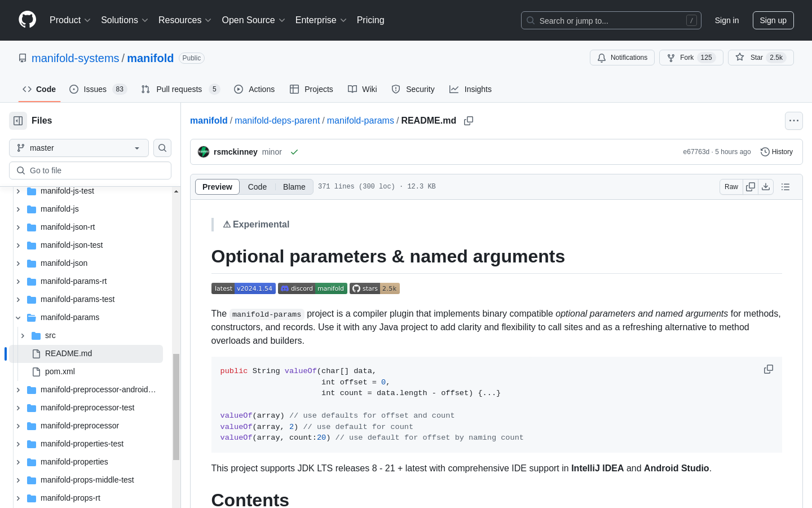This screenshot has height=508, width=812.
Task: Select Preview file view
Action: pyautogui.click(x=217, y=187)
